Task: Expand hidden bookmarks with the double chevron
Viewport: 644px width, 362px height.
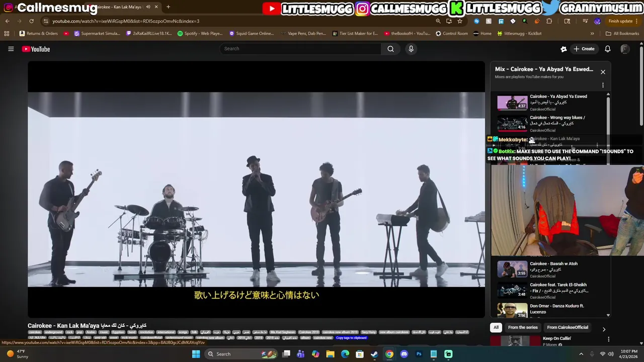Action: (592, 34)
